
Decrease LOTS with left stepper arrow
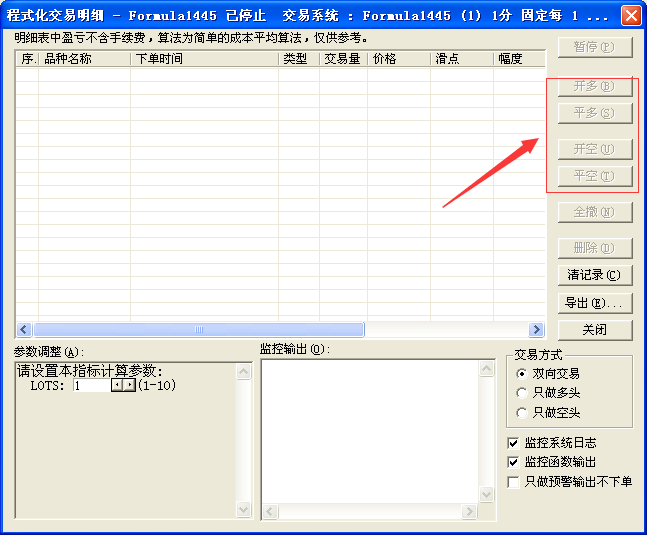(x=117, y=386)
